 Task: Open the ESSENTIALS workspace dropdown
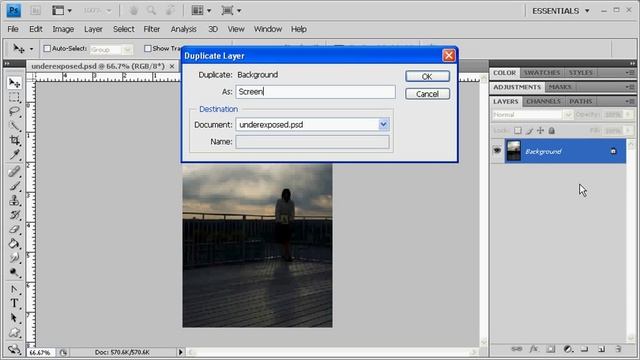click(560, 11)
